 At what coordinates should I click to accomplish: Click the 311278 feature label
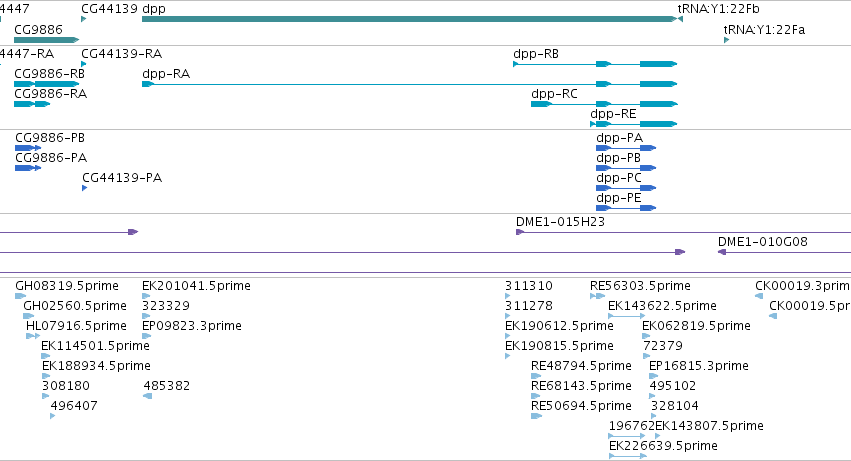coord(529,306)
